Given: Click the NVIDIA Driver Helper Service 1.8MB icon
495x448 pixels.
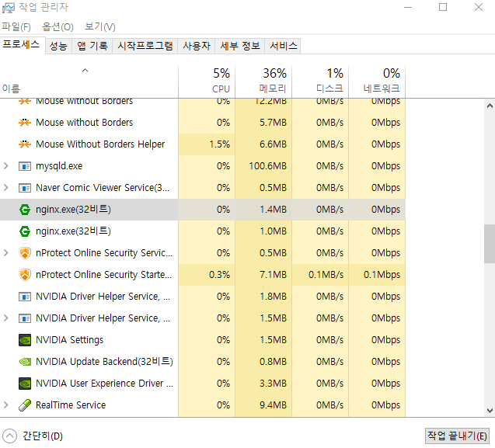Looking at the screenshot, I should tap(25, 297).
